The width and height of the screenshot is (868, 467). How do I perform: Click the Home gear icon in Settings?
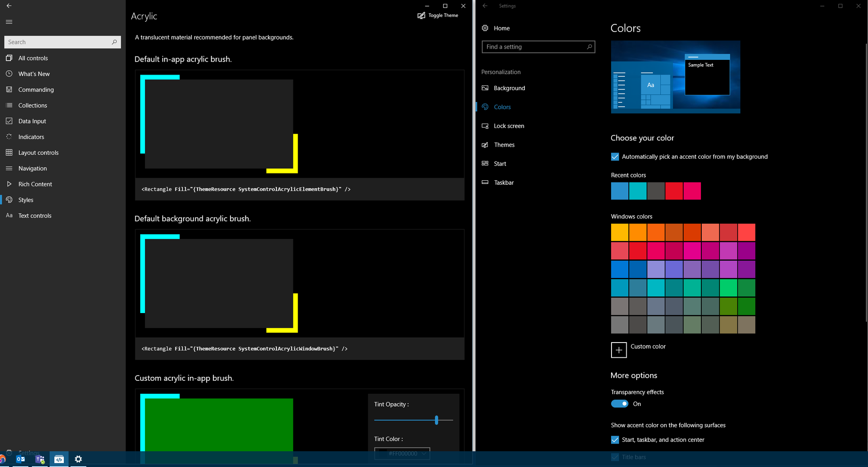tap(485, 28)
